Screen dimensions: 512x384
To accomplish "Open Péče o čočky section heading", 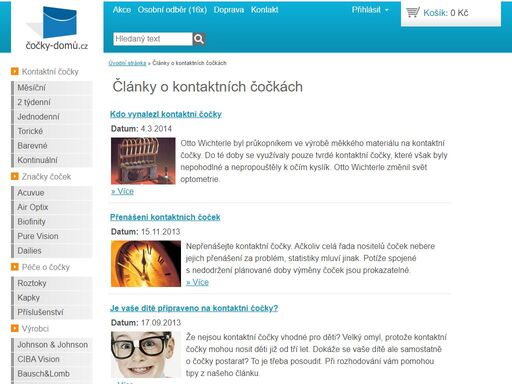I will click(46, 267).
